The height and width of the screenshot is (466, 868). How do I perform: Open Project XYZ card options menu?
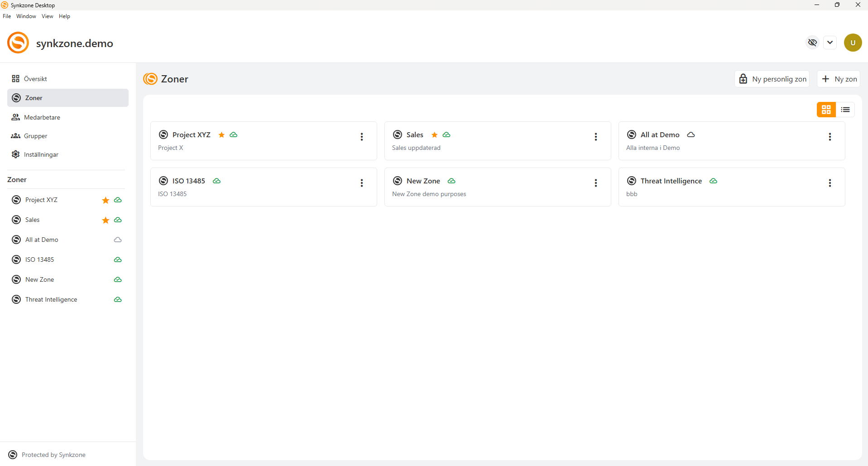[362, 137]
